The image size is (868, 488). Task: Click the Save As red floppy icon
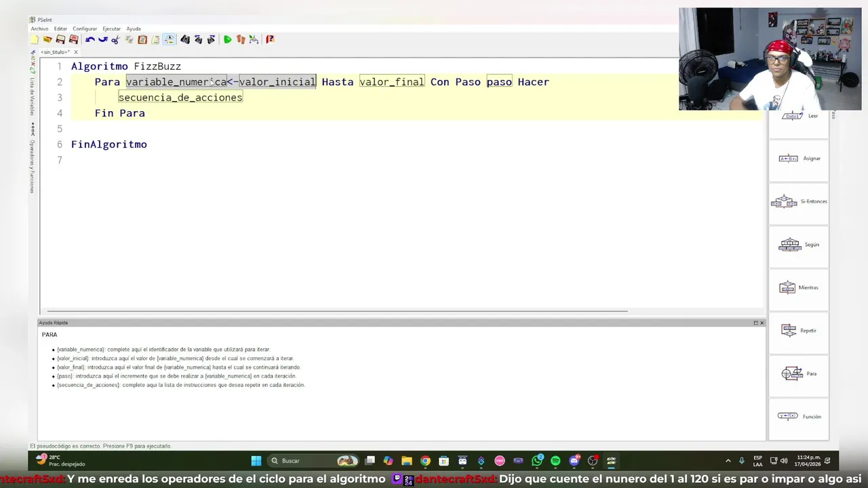(x=74, y=39)
